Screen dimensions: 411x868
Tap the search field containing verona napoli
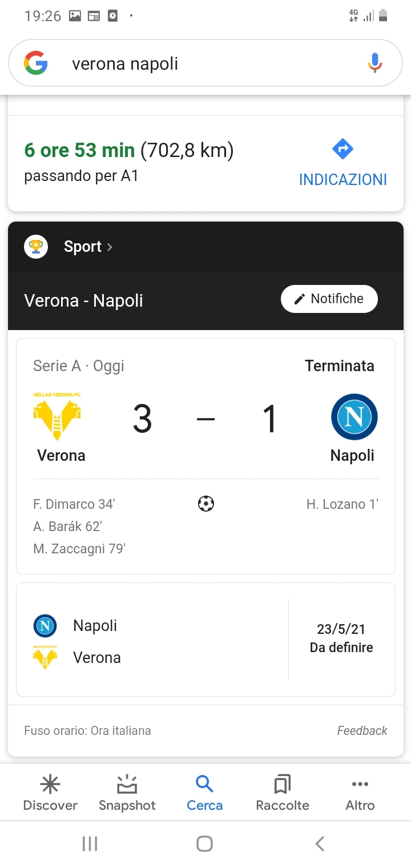point(194,63)
